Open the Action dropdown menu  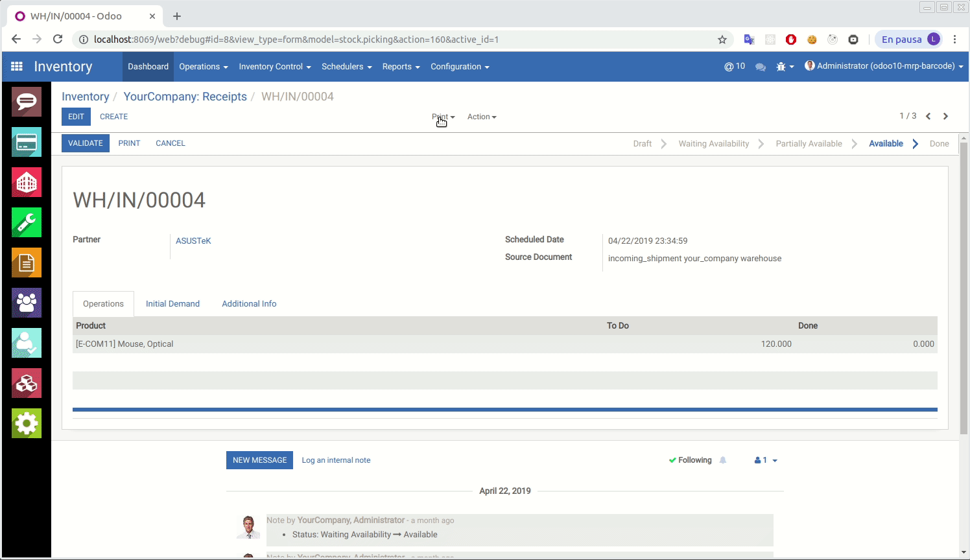(x=482, y=117)
